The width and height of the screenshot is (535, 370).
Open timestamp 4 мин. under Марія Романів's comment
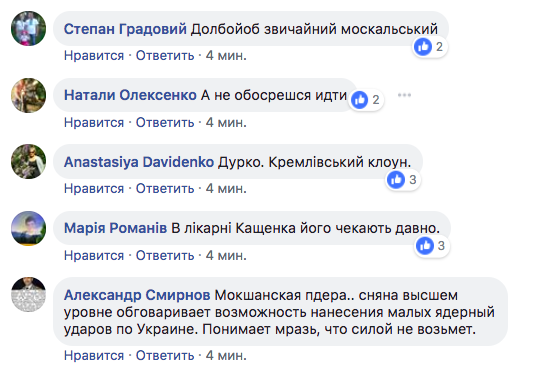(226, 256)
